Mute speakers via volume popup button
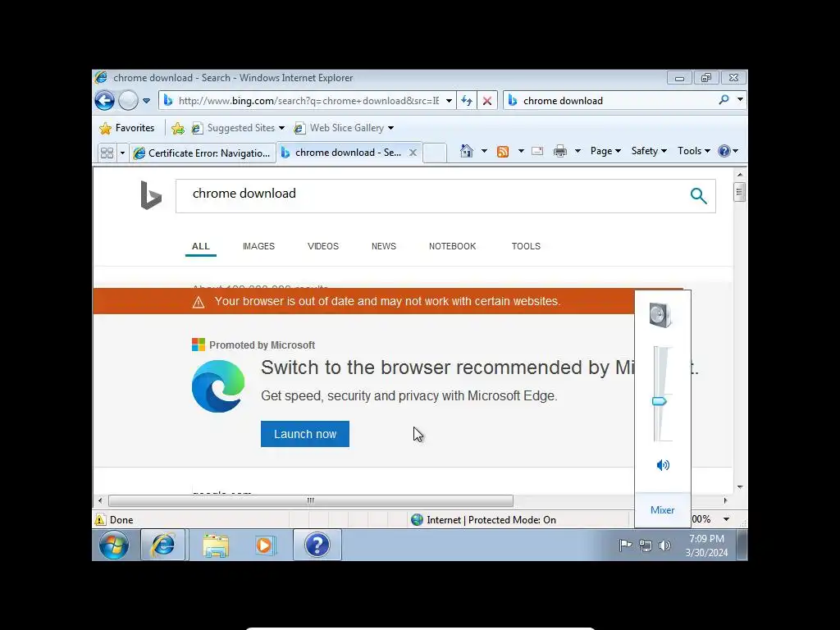The image size is (840, 630). (x=663, y=465)
